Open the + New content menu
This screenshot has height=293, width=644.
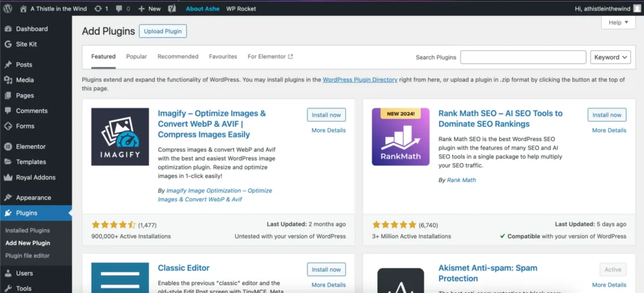[x=149, y=9]
